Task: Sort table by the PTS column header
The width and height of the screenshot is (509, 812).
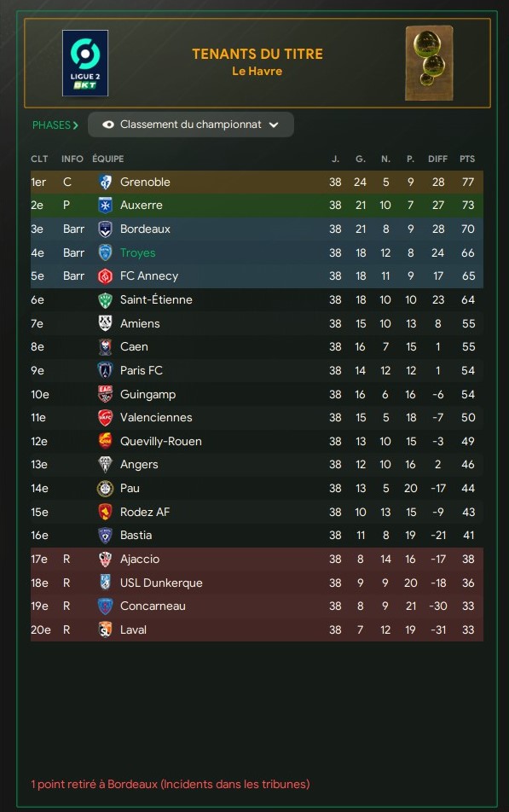Action: pyautogui.click(x=467, y=159)
